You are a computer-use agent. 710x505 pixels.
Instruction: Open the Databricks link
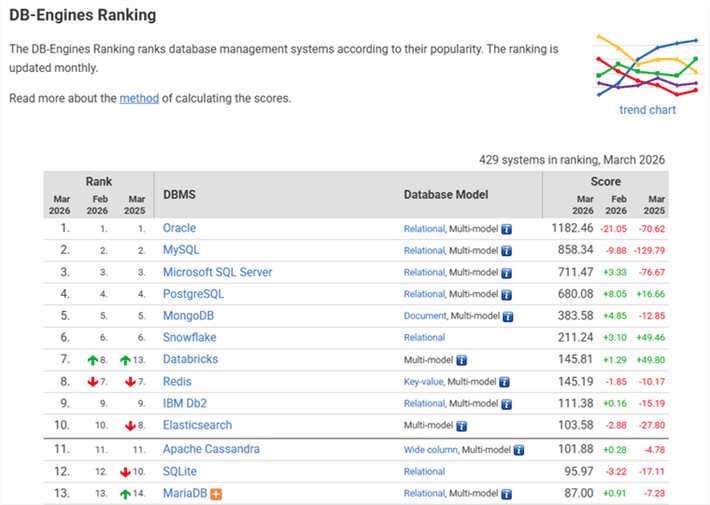coord(191,359)
